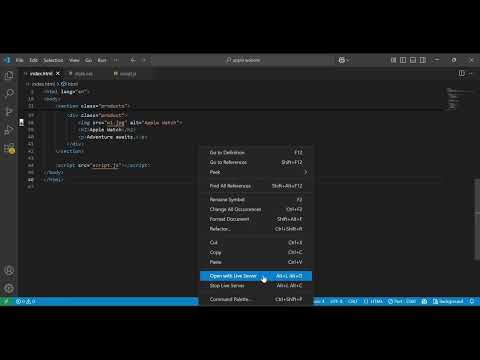This screenshot has height=360, width=480.
Task: Expand the overflow menu ellipsis in menu bar
Action: tap(116, 60)
